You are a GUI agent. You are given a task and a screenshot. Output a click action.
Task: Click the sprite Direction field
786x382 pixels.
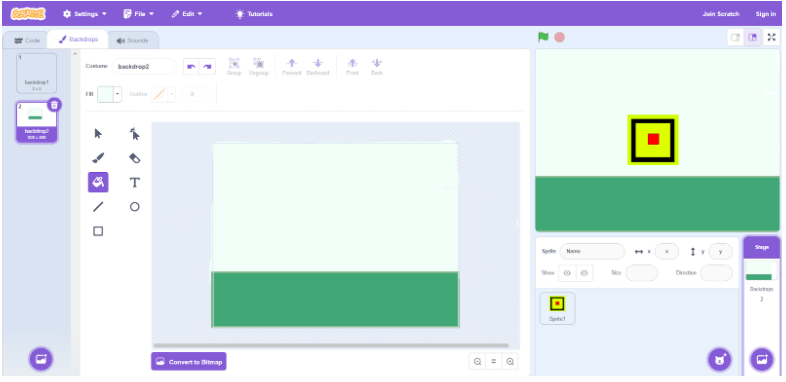(716, 273)
